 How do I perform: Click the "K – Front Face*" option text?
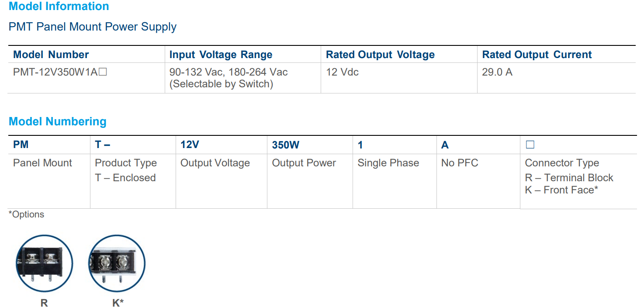[561, 190]
